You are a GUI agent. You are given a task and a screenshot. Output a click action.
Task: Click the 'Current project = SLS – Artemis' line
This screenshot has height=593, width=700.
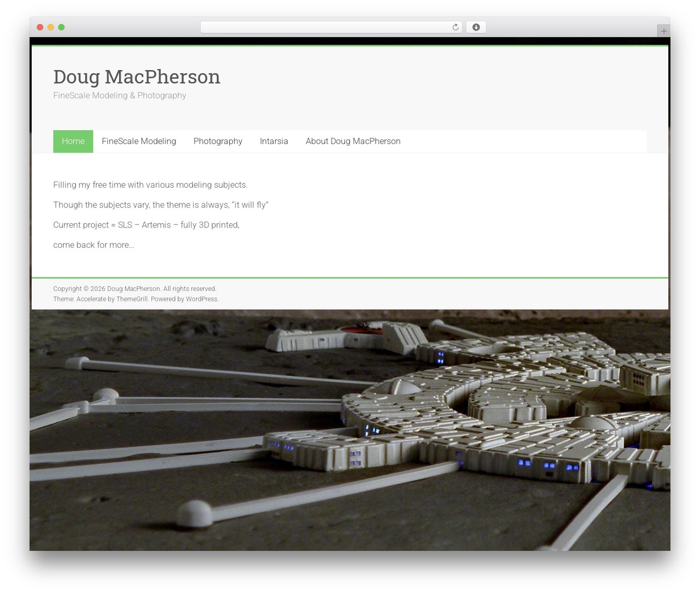point(146,225)
